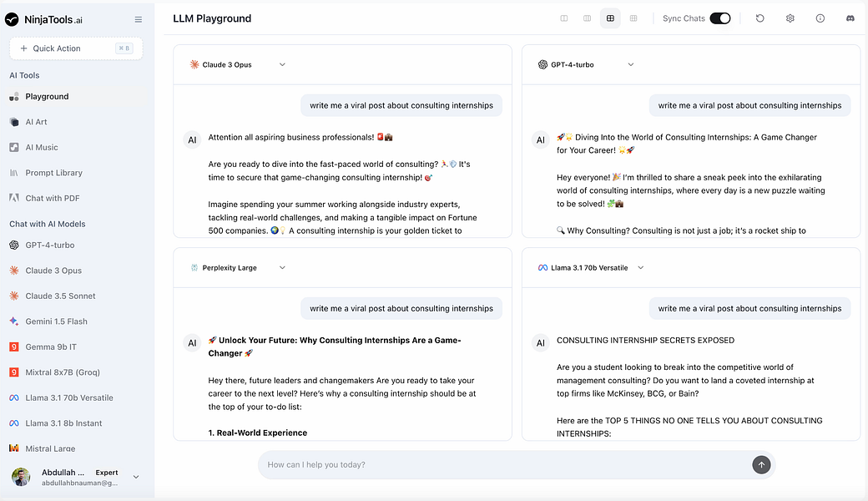
Task: Open the Claude 3 Opus model dropdown
Action: click(x=282, y=64)
